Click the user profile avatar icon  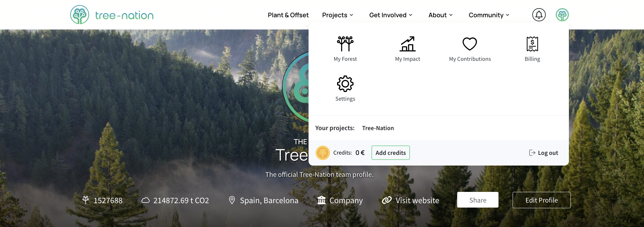(x=562, y=15)
